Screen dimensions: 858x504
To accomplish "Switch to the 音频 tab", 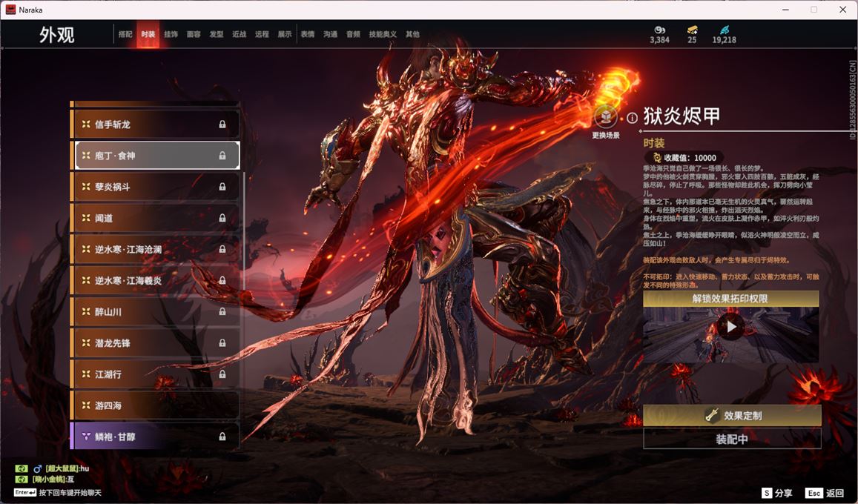I will coord(353,34).
